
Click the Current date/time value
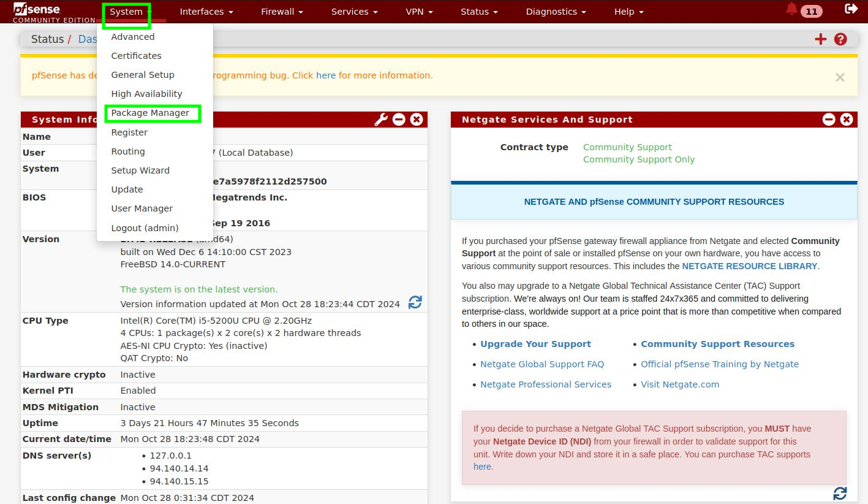coord(190,439)
